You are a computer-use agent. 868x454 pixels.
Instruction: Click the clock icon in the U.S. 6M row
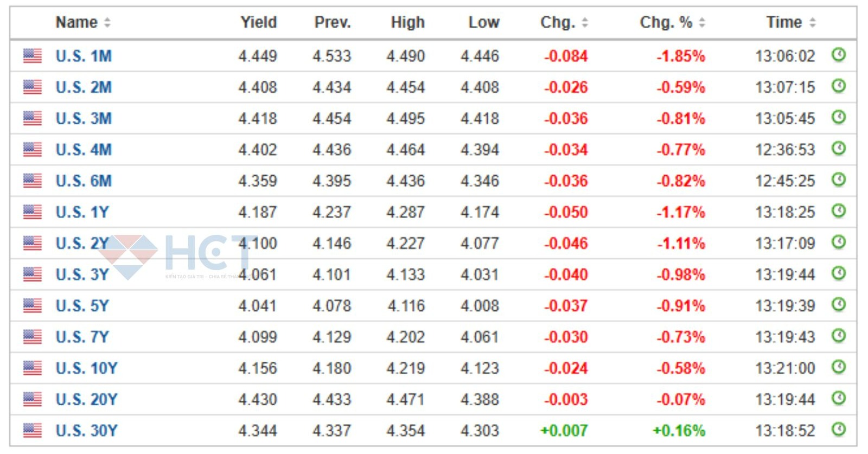(838, 180)
